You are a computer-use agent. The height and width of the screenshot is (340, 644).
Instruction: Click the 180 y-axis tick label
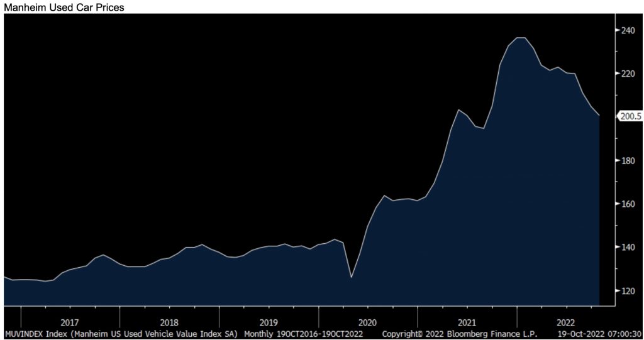[x=629, y=161]
